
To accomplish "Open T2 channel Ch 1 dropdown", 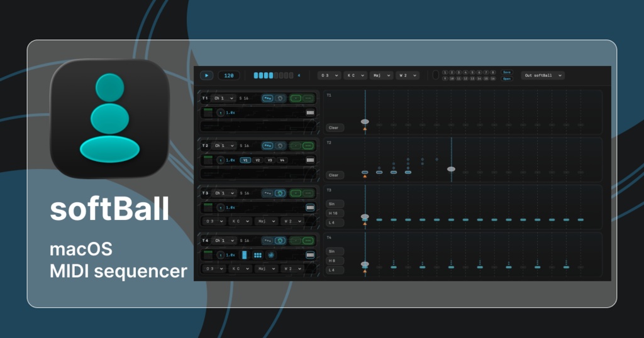I will coord(224,146).
